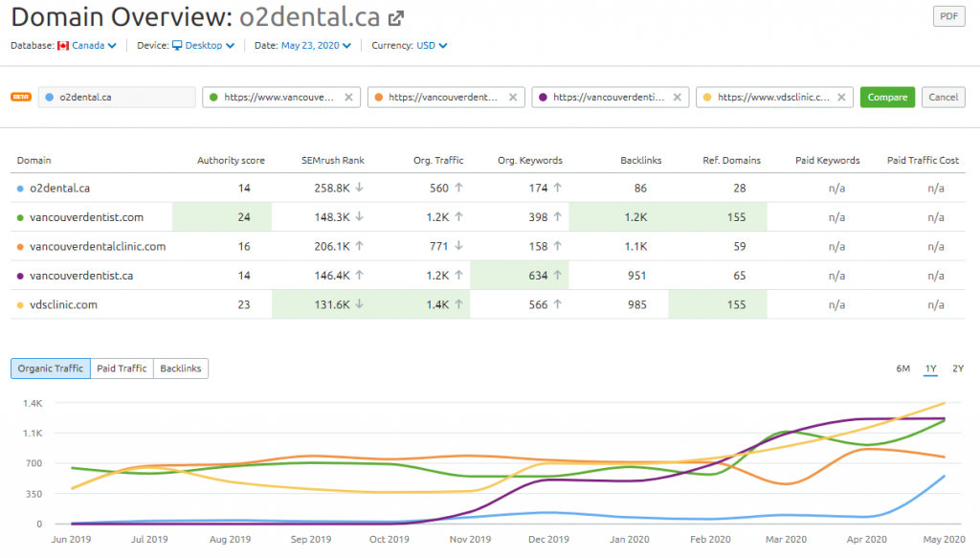
Task: Click the orange color dot in the https://vancouverdent... field
Action: (378, 97)
